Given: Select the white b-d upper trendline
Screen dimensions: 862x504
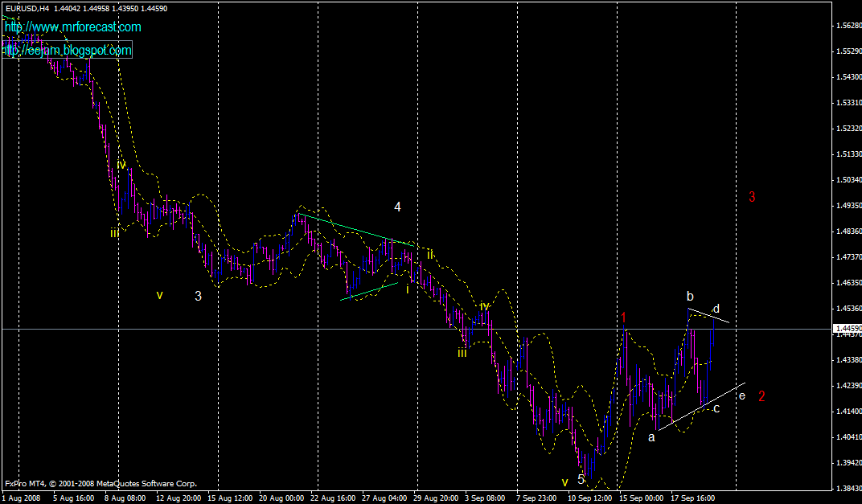Looking at the screenshot, I should tap(708, 315).
